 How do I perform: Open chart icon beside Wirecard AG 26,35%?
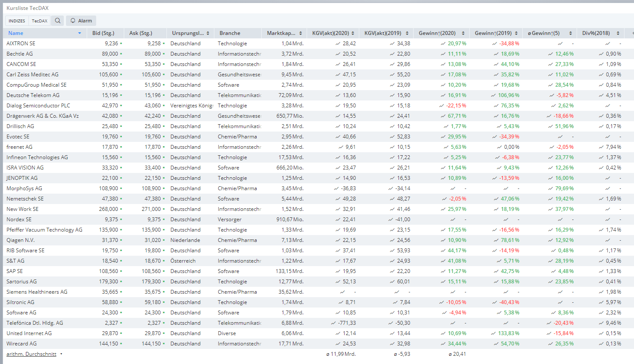click(x=550, y=344)
